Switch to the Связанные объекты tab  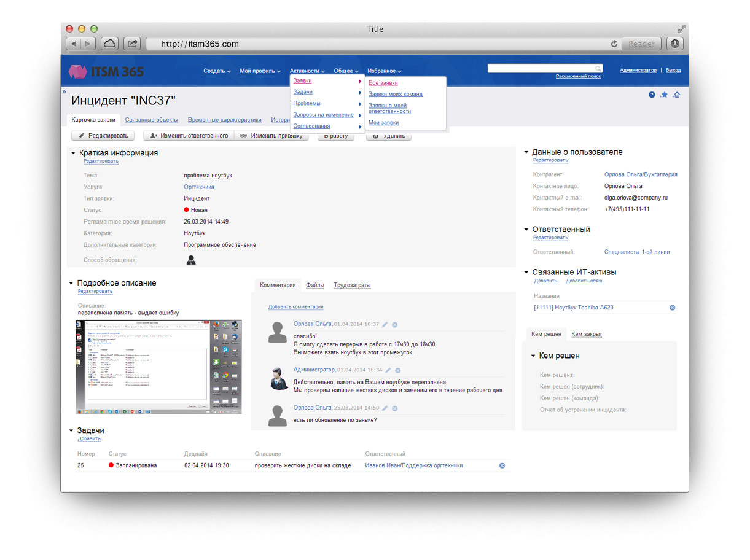152,120
